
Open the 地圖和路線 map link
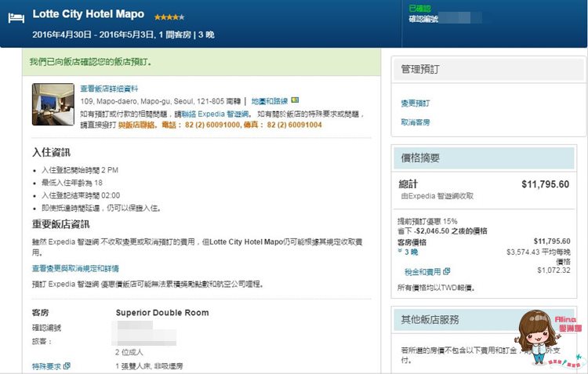(269, 101)
